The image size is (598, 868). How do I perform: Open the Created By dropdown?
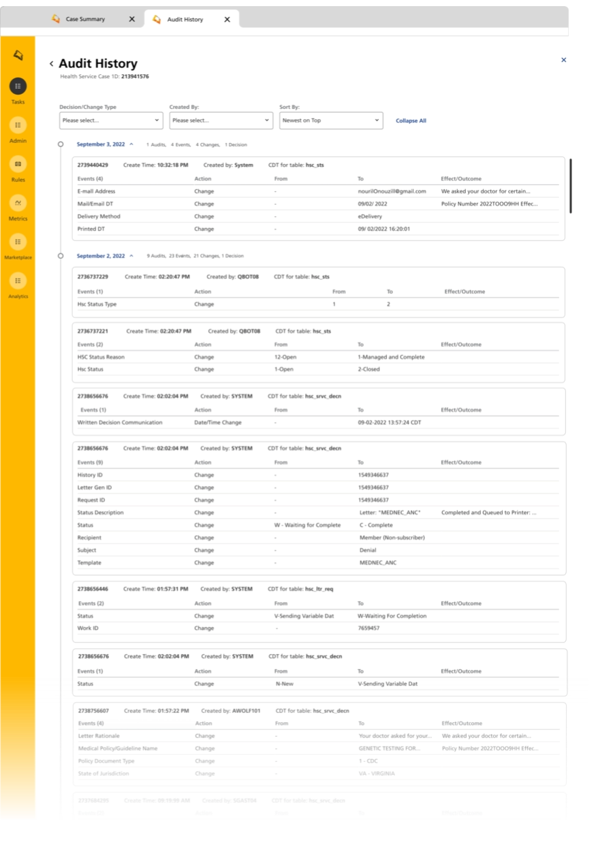(x=221, y=120)
